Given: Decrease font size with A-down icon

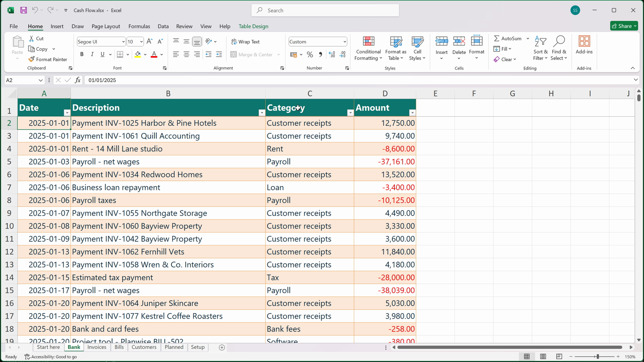Looking at the screenshot, I should 160,41.
